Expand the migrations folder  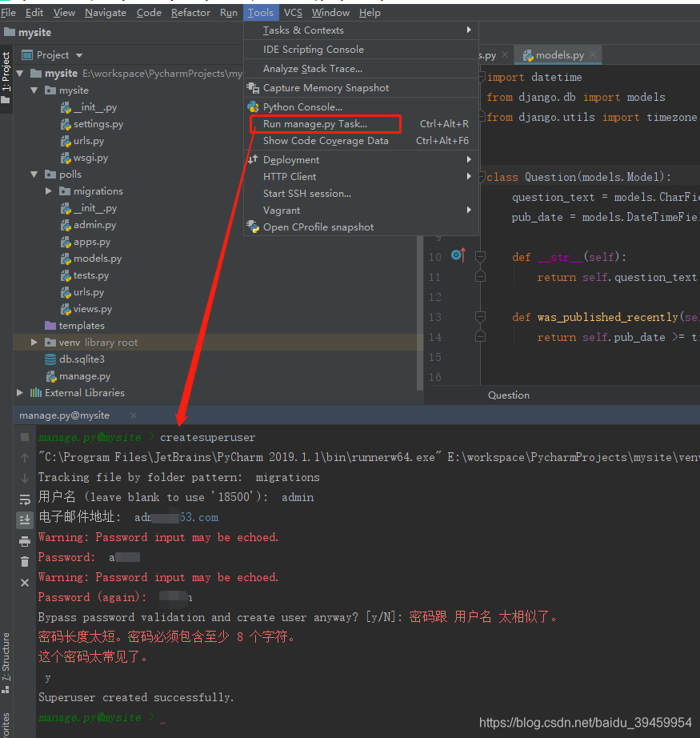pos(49,191)
